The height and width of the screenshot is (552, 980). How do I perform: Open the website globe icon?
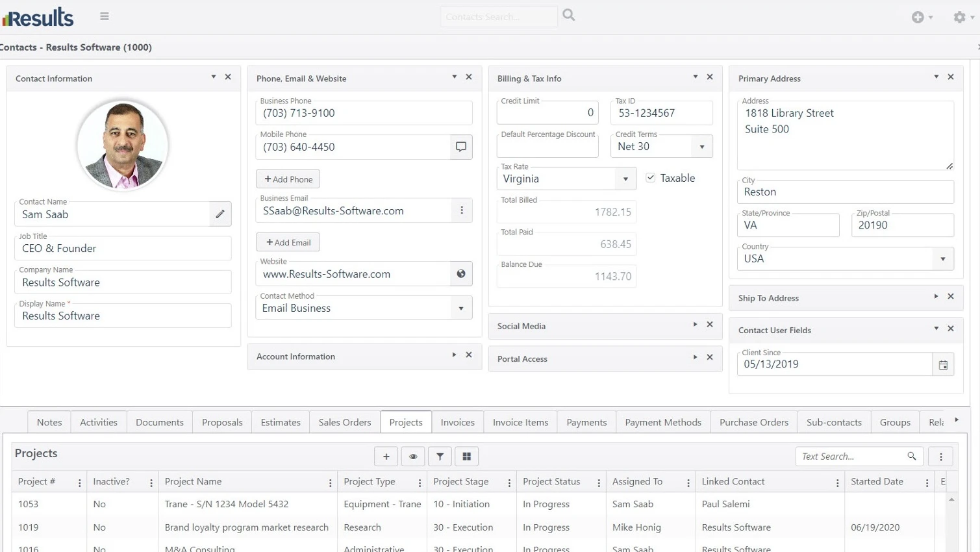(461, 274)
